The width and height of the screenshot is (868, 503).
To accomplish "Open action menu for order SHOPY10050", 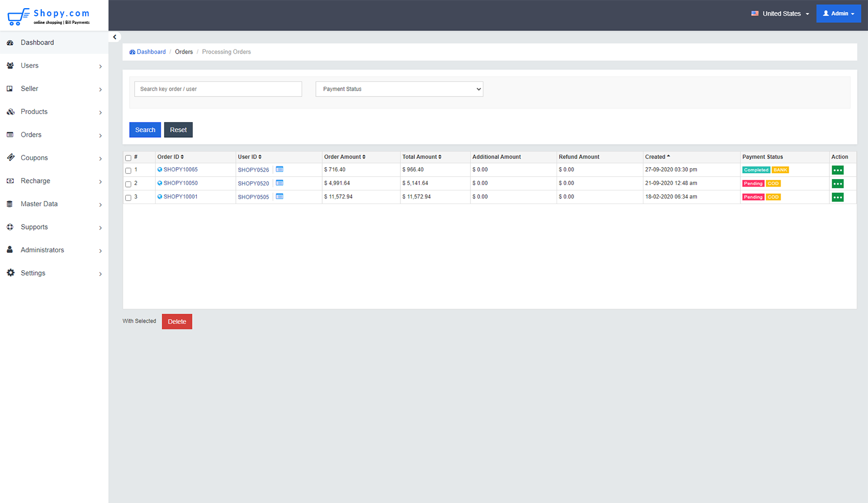I will pyautogui.click(x=838, y=183).
